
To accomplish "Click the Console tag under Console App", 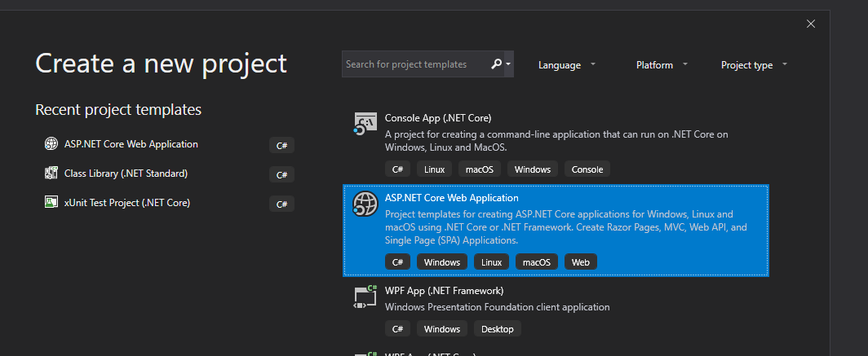I will click(x=587, y=169).
